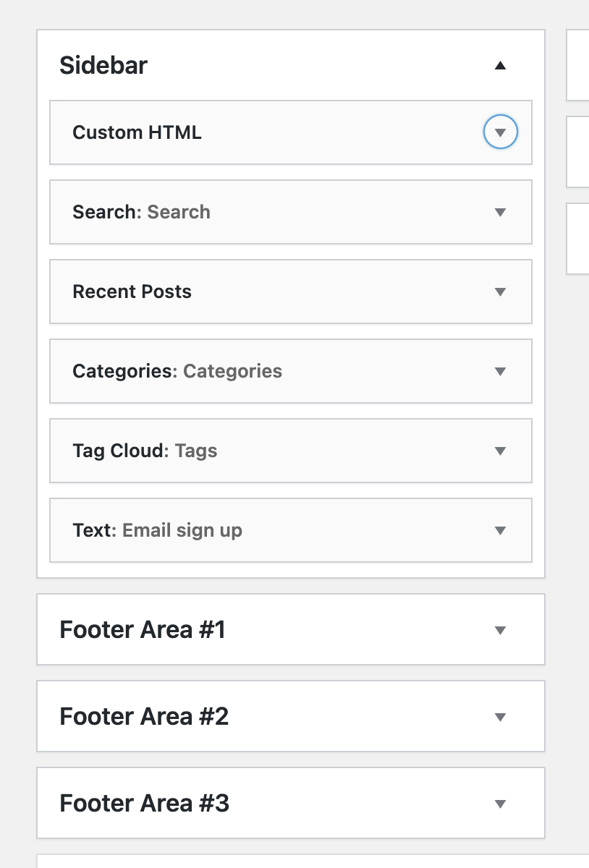Open the Search widget dropdown arrow
589x868 pixels.
pyautogui.click(x=500, y=212)
